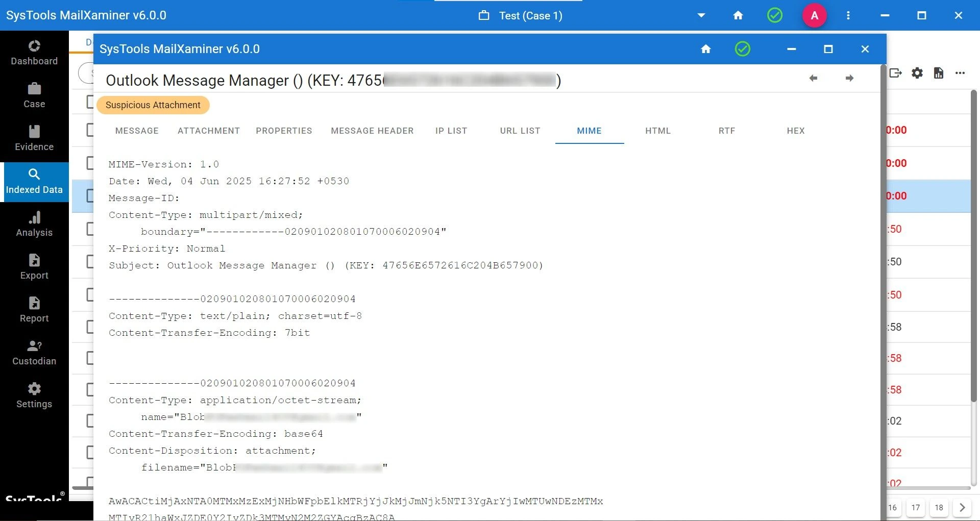Tick the highlighted row checkbox in background list

[x=90, y=195]
